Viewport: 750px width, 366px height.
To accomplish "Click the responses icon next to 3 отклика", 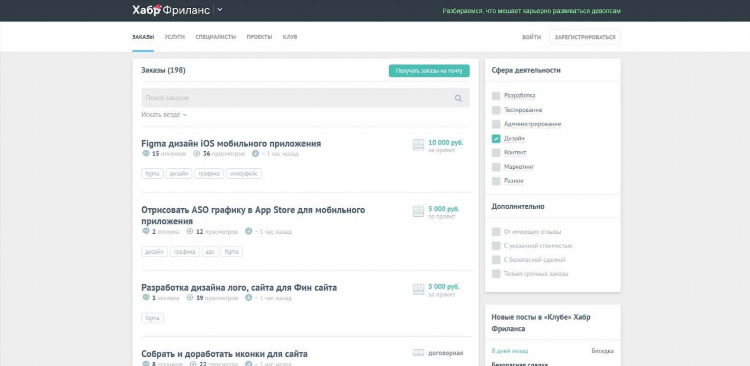I will pos(146,298).
